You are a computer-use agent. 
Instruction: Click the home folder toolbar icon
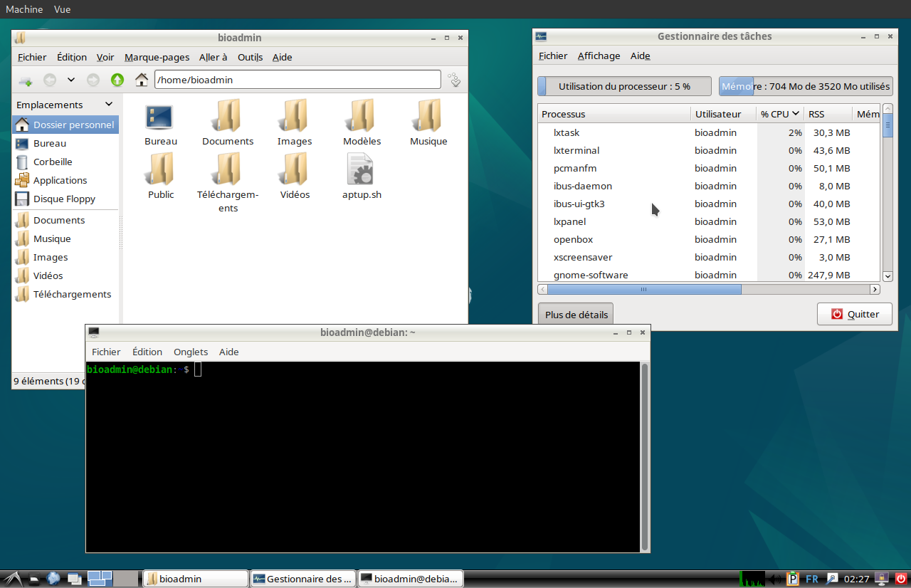(x=142, y=80)
